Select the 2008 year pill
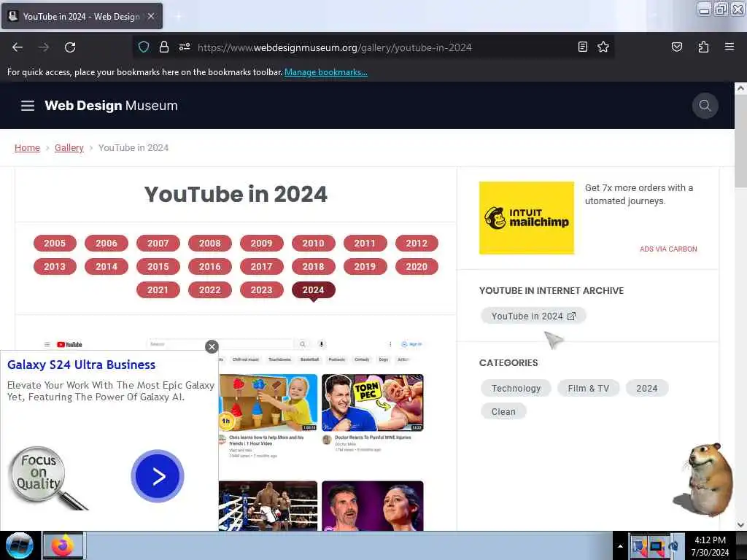 point(209,244)
